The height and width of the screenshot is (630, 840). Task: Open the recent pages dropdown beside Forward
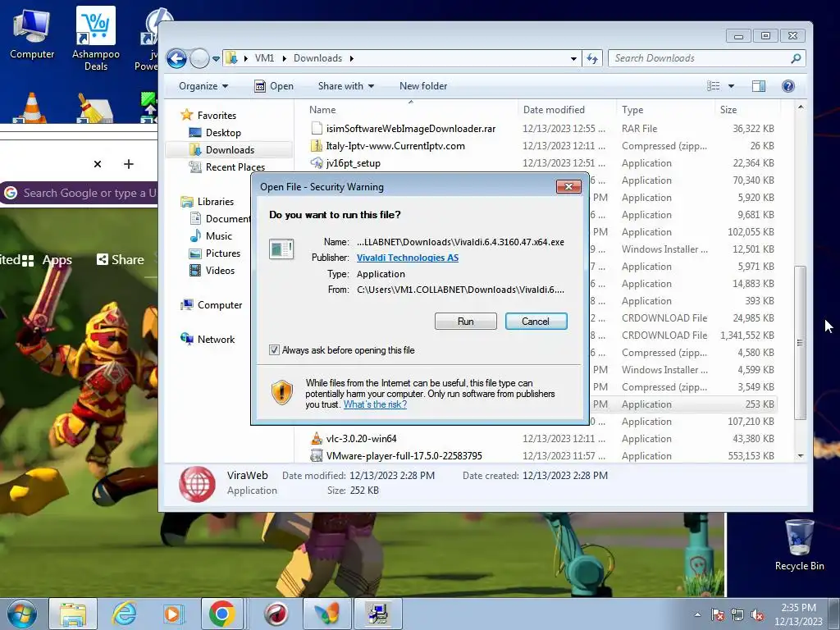pos(216,59)
